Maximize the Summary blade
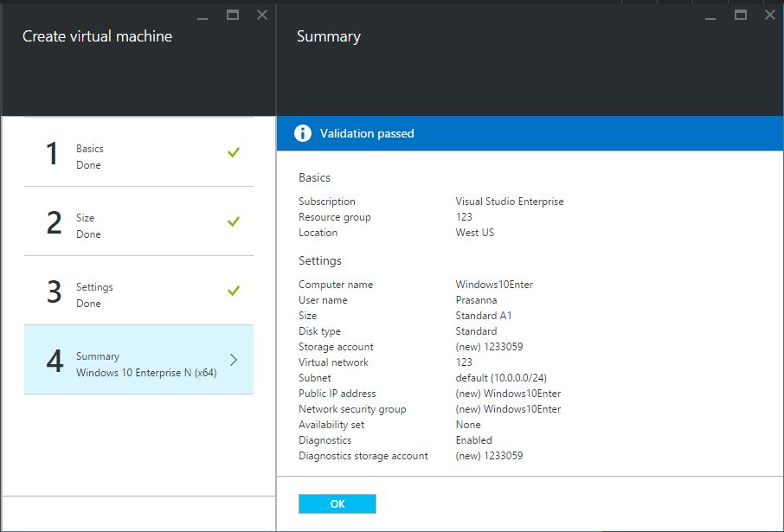The width and height of the screenshot is (784, 532). pos(740,15)
